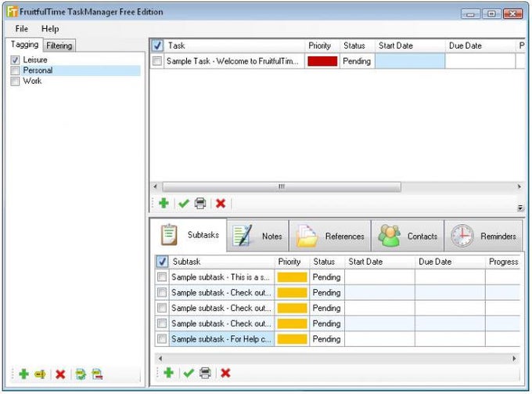Click the task Due Date column header
The height and width of the screenshot is (394, 532).
(480, 45)
